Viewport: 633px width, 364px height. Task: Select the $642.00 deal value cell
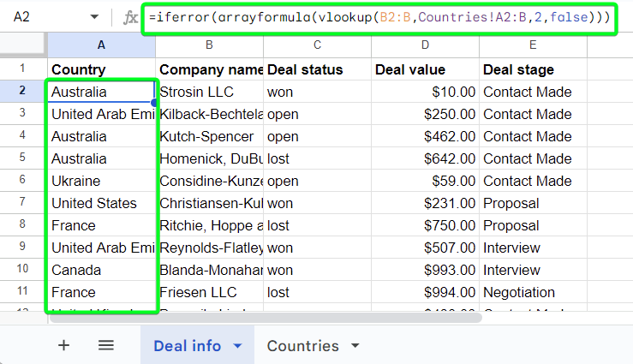[x=425, y=158]
